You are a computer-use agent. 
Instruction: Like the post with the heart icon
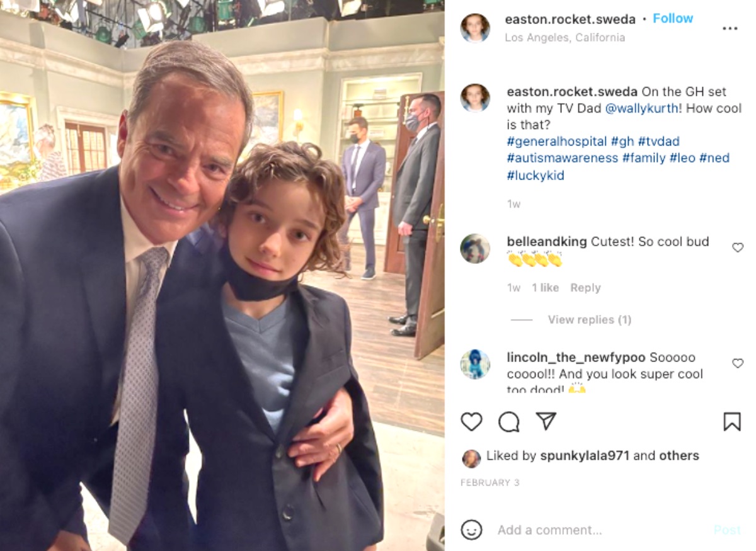point(471,421)
